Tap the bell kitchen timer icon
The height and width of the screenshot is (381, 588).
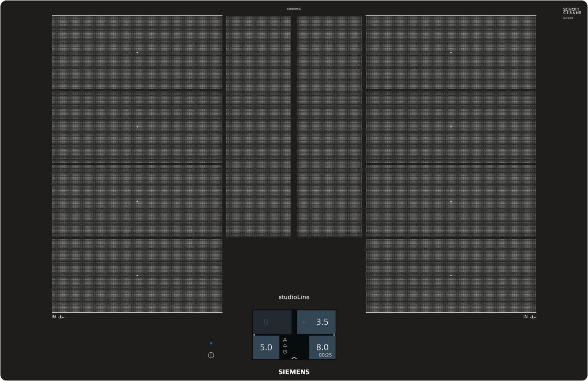(x=285, y=346)
